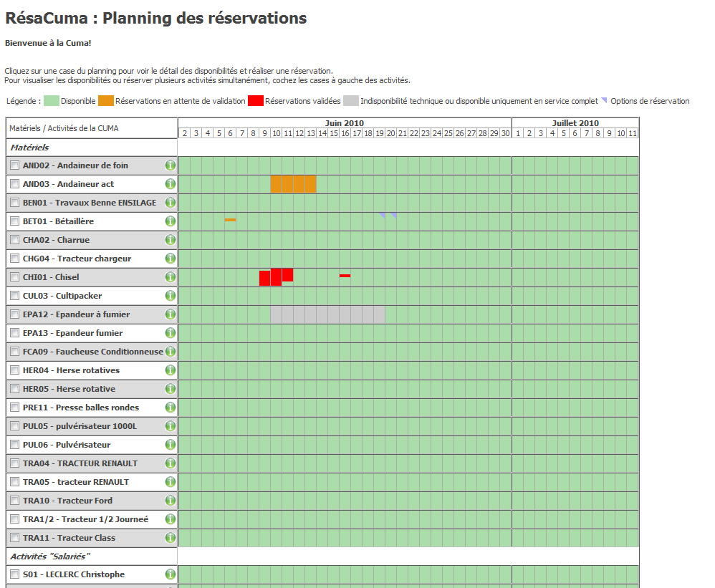This screenshot has width=715, height=588.
Task: View info for S01 LECLERC Christophe
Action: coord(171,574)
